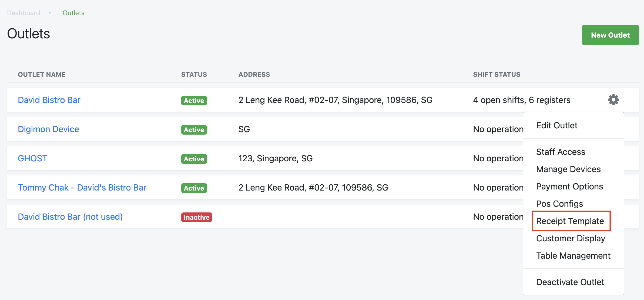
Task: Select Edit Outlet from the dropdown menu
Action: coord(556,125)
